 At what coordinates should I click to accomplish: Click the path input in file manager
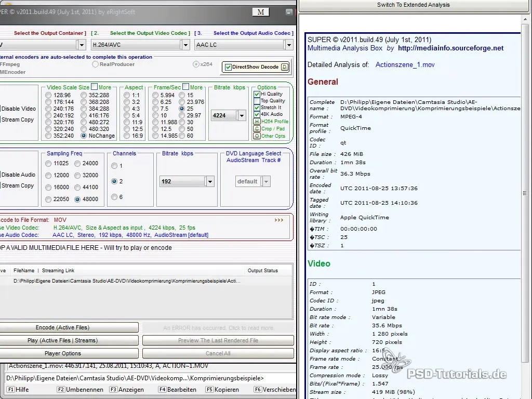pos(151,378)
